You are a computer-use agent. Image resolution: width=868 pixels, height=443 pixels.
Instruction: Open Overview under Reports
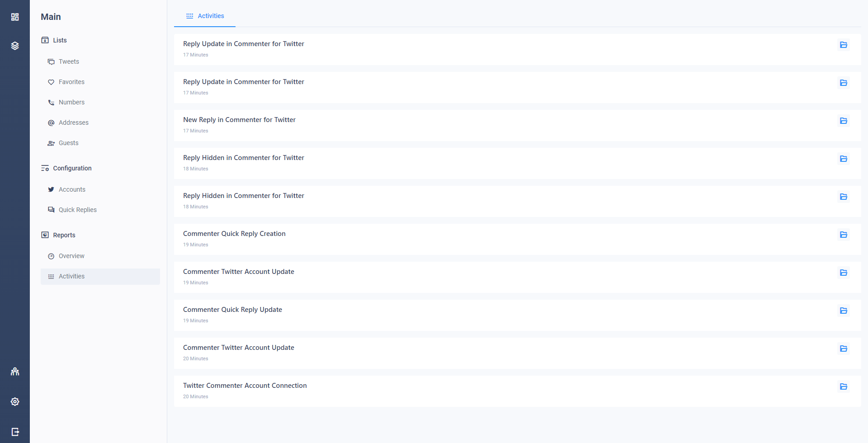[100, 256]
